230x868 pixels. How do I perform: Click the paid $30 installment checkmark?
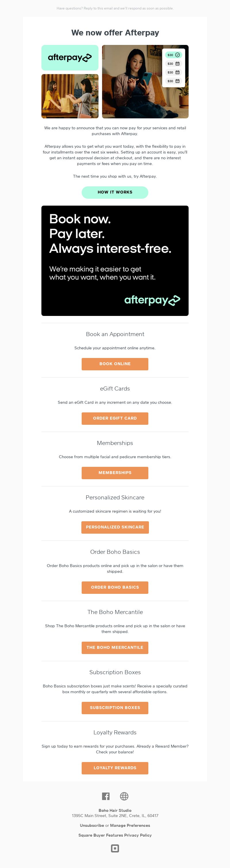click(x=177, y=55)
